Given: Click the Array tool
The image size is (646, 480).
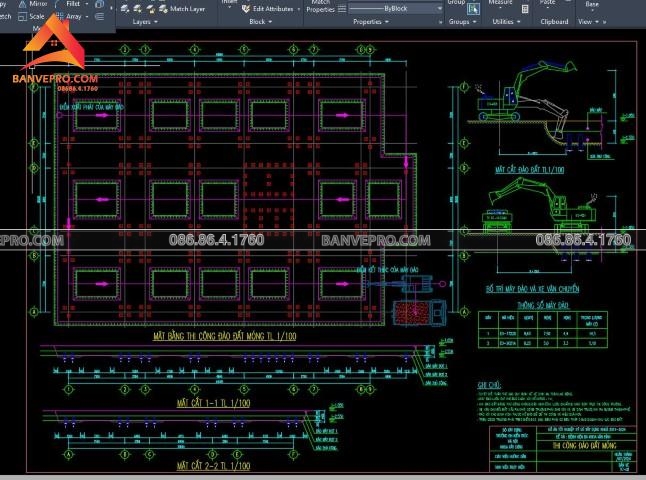Looking at the screenshot, I should coord(69,16).
